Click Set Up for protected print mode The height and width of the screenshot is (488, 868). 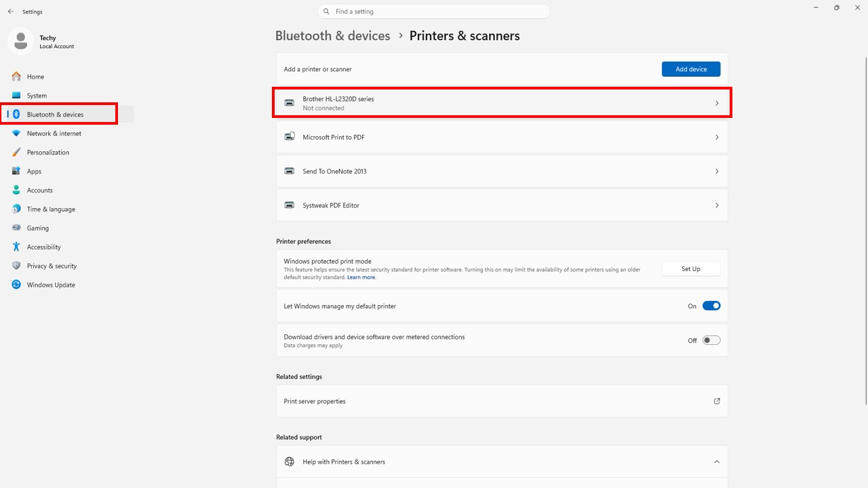[691, 269]
